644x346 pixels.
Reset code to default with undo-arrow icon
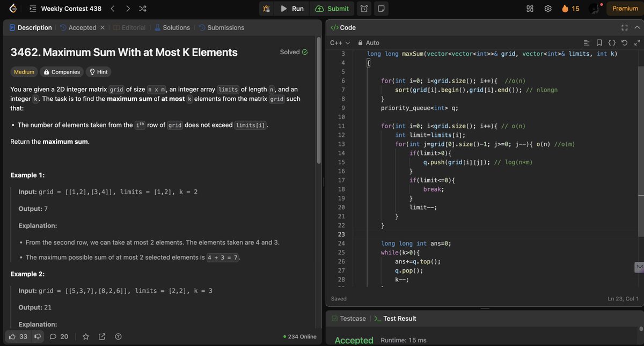click(x=624, y=43)
